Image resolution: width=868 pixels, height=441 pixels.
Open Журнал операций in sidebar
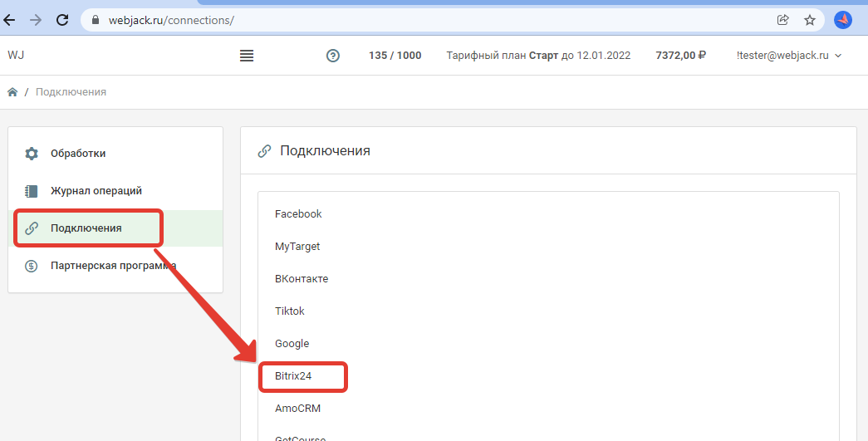(115, 191)
